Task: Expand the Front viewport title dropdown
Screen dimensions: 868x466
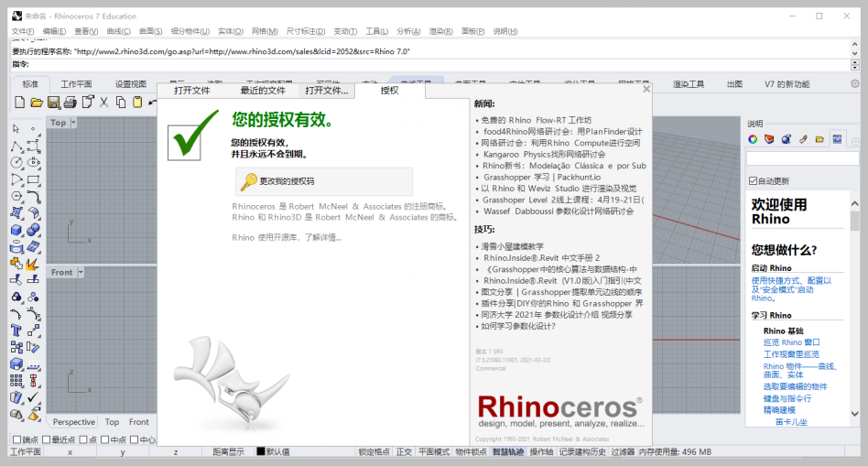Action: (81, 272)
